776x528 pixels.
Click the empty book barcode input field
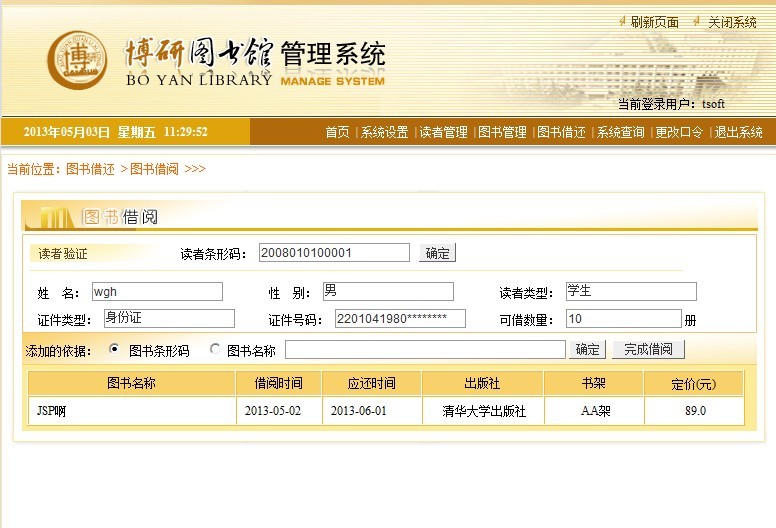tap(425, 349)
